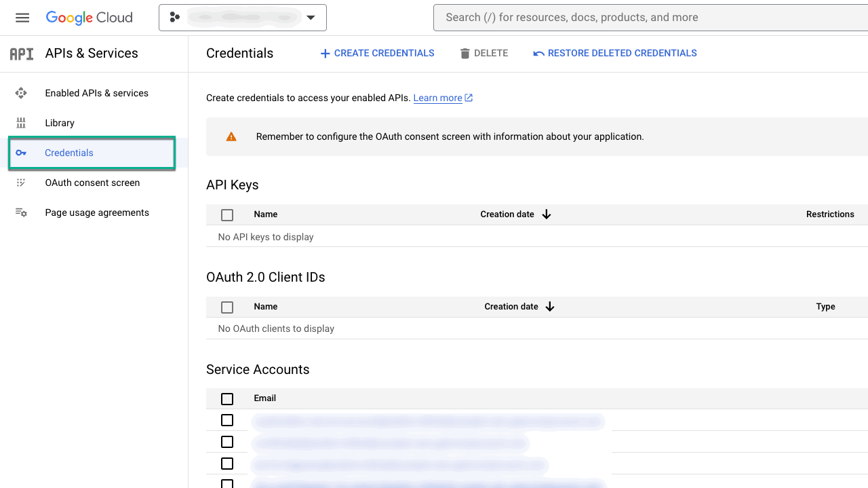Click the Page usage agreements icon
The height and width of the screenshot is (488, 868).
click(21, 212)
